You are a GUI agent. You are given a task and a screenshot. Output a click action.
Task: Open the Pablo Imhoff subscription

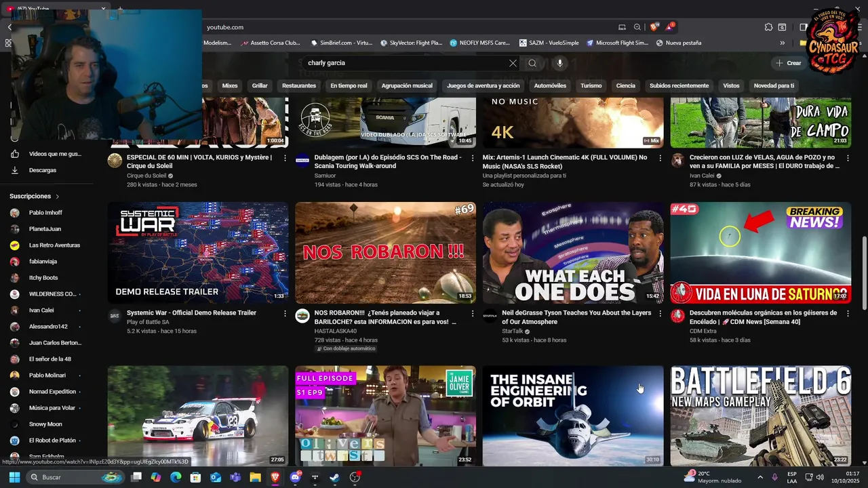tap(45, 213)
